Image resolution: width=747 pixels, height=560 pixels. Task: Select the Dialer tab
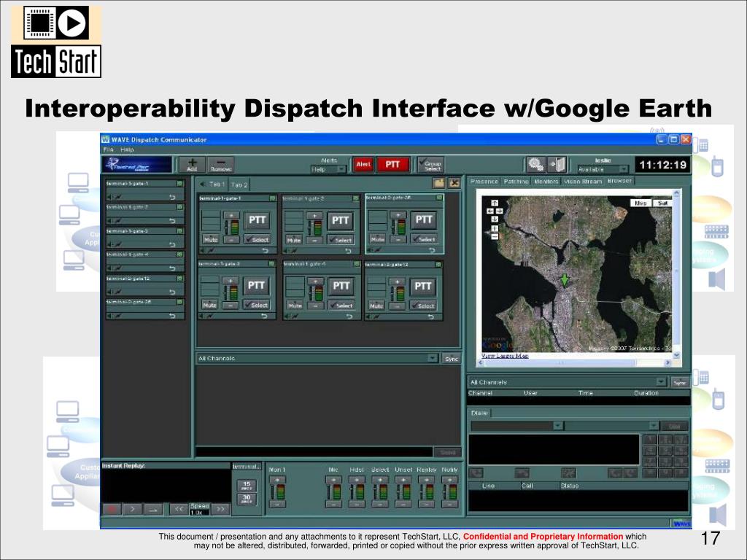(479, 413)
